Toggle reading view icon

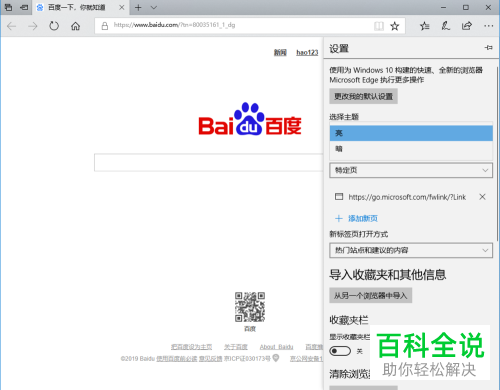379,26
